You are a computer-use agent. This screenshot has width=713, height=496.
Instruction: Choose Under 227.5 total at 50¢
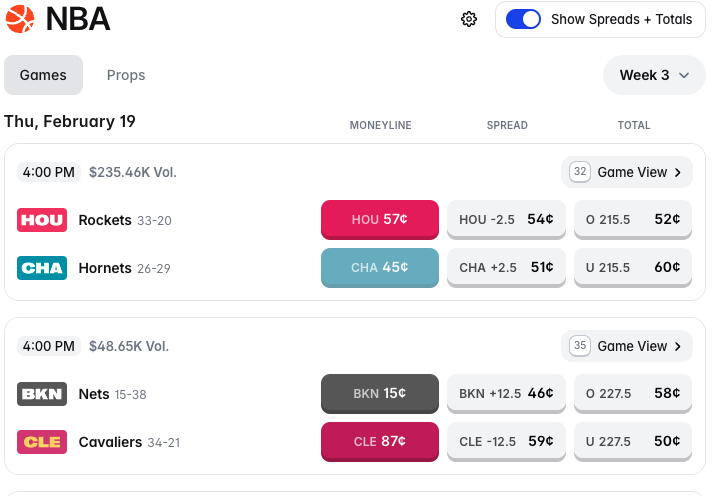(633, 442)
